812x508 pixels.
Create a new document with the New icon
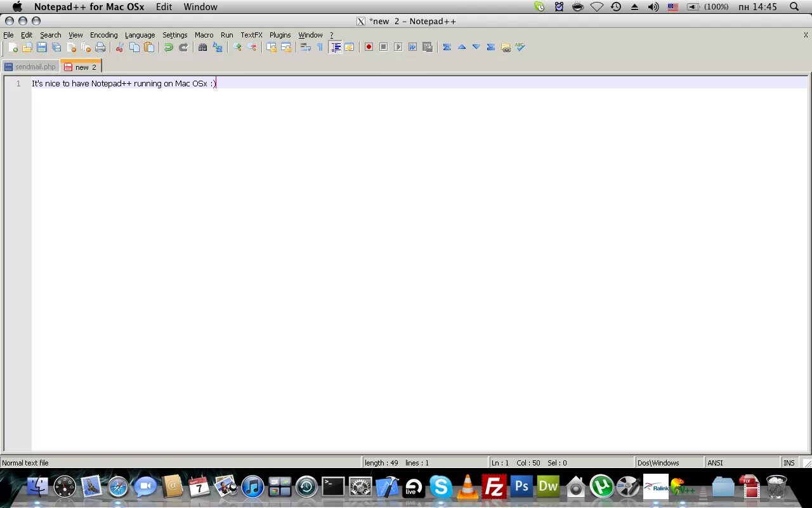coord(13,47)
